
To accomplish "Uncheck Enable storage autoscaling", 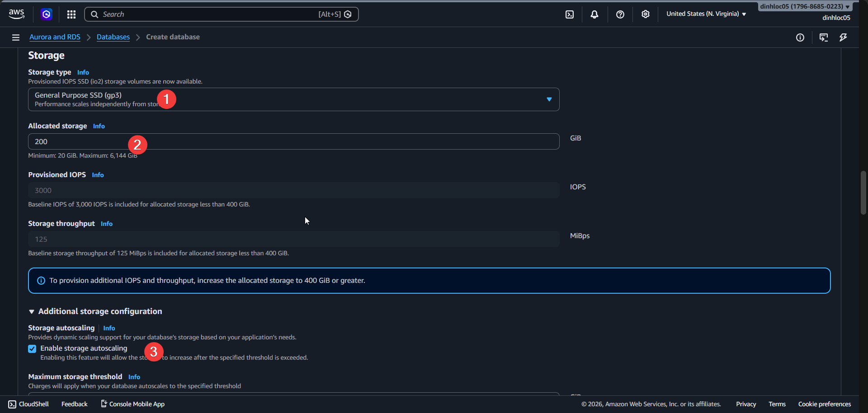I will pos(32,349).
